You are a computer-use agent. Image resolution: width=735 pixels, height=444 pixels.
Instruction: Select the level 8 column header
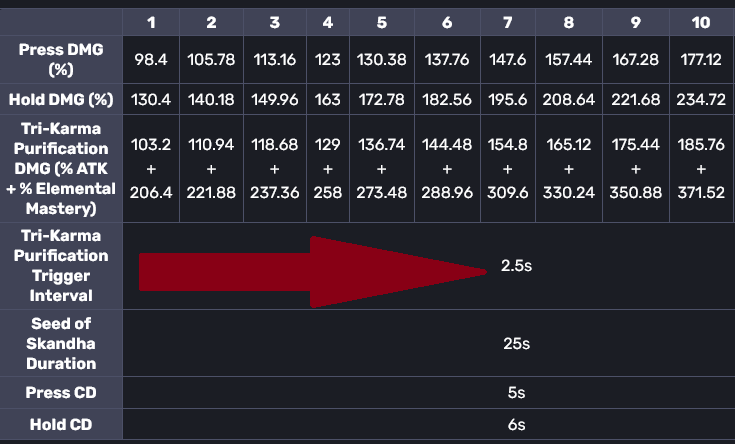(x=569, y=22)
